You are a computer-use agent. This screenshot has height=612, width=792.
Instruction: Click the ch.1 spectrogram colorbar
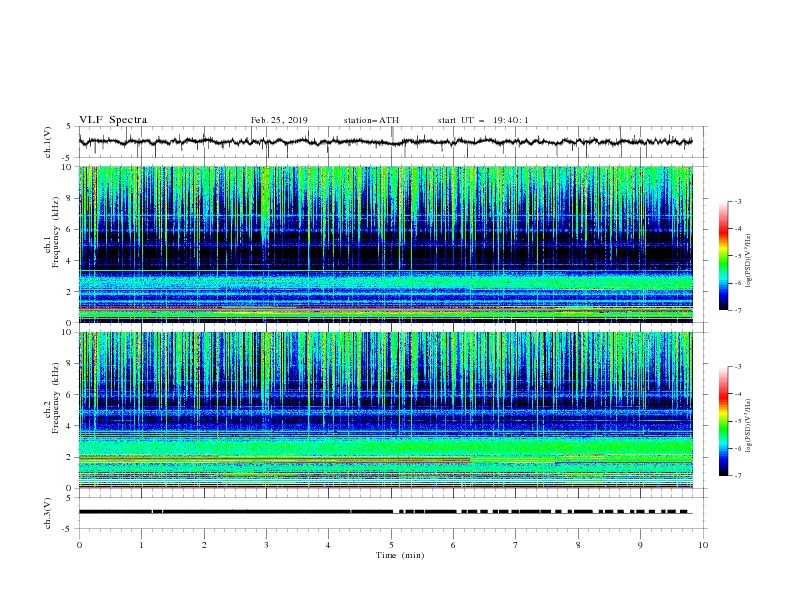(x=723, y=256)
